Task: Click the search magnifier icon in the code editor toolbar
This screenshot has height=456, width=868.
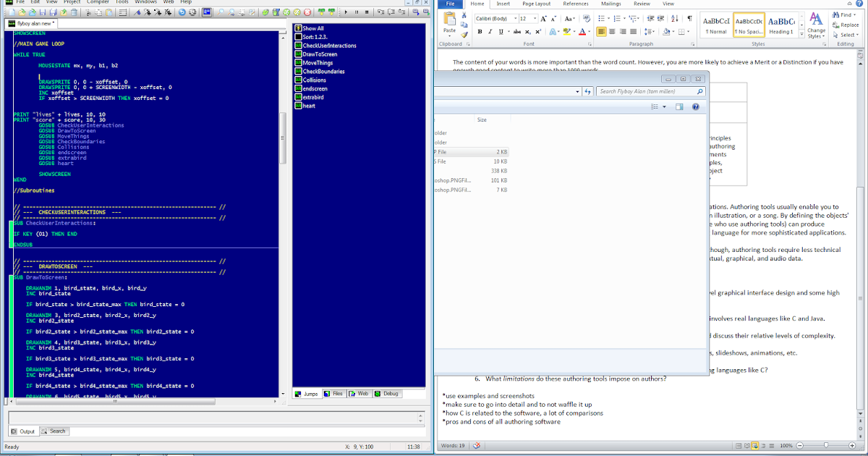Action: pyautogui.click(x=220, y=12)
